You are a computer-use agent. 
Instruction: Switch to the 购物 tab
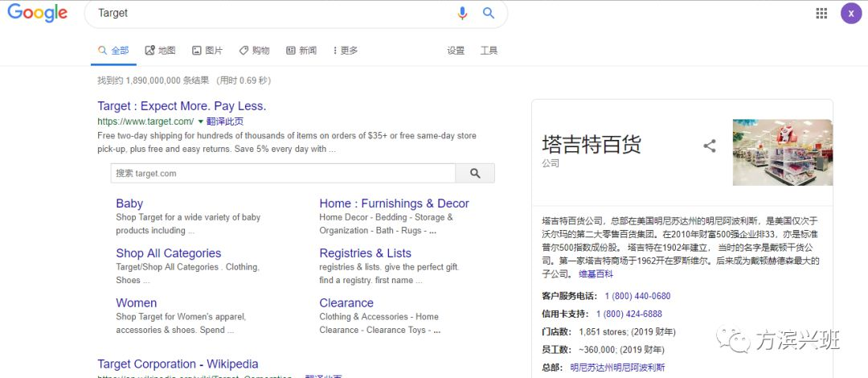click(x=255, y=51)
